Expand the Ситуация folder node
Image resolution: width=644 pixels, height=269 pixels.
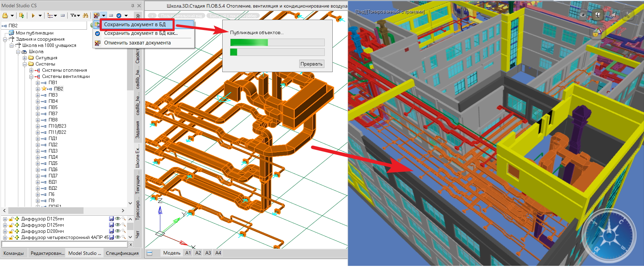[x=25, y=58]
